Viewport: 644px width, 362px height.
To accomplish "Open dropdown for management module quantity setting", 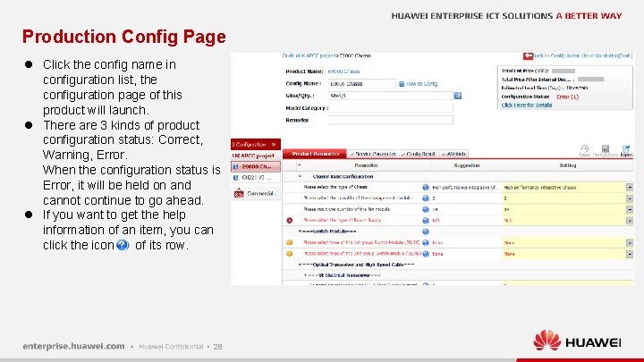I will [x=629, y=198].
